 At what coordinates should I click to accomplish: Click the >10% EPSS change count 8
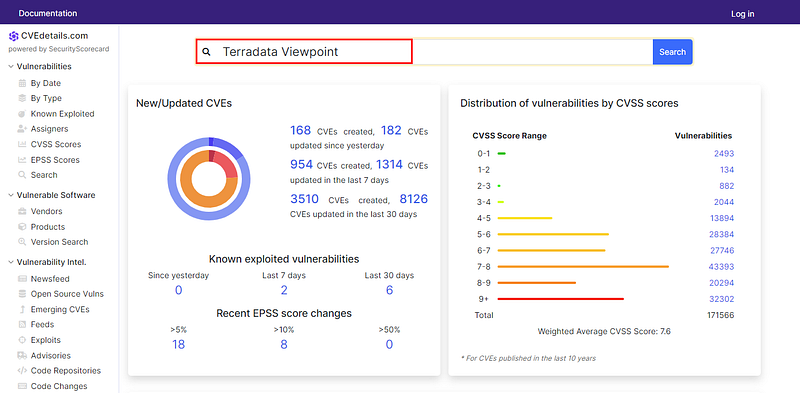284,345
